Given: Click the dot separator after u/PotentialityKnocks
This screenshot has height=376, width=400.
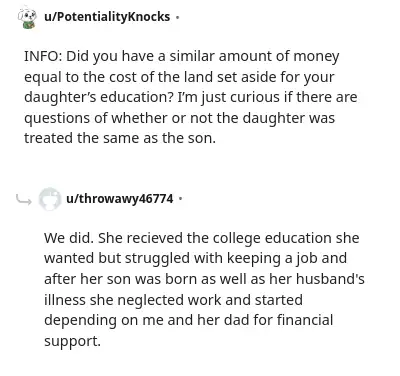Looking at the screenshot, I should coord(177,17).
